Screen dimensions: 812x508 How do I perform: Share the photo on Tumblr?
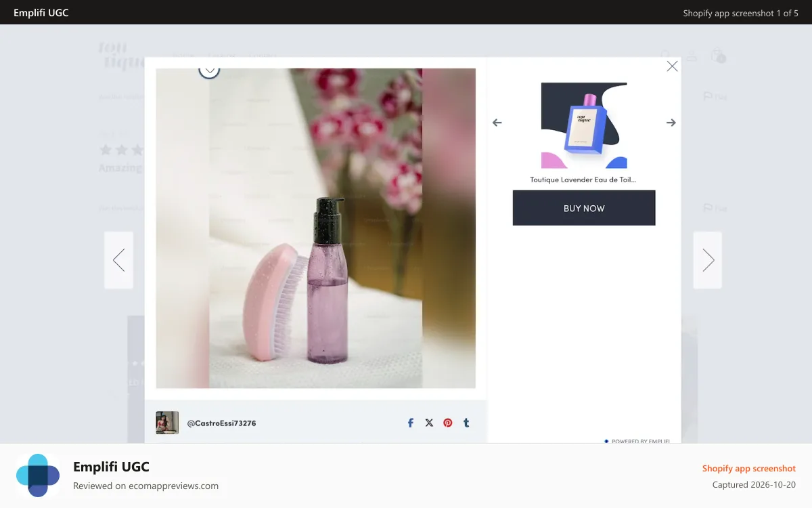pyautogui.click(x=466, y=423)
